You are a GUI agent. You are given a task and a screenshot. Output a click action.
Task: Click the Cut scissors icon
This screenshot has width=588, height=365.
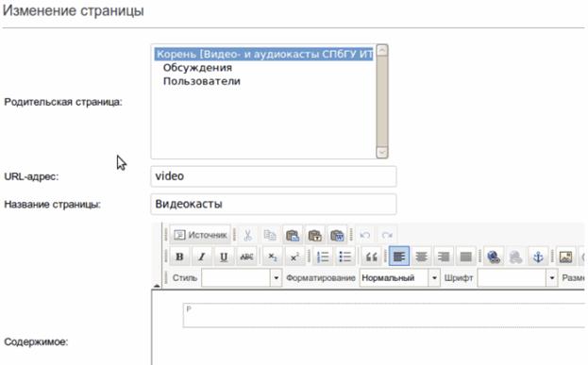[x=247, y=235]
